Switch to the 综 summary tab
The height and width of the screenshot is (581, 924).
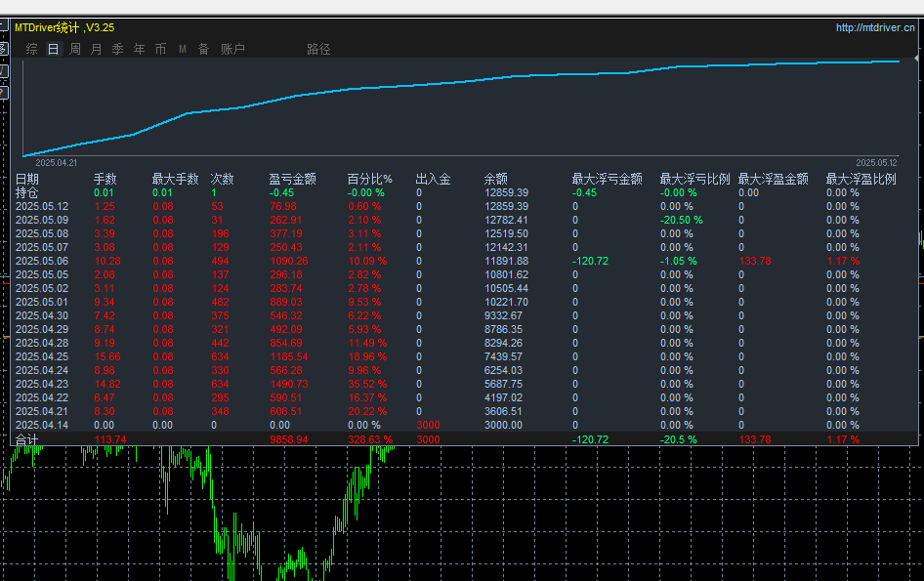click(32, 49)
